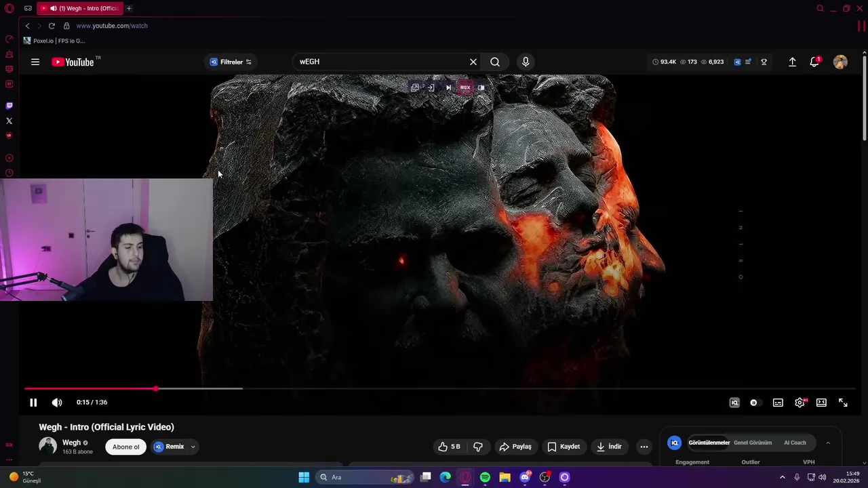Open the Wegh channel name link
Image resolution: width=868 pixels, height=488 pixels.
(71, 443)
